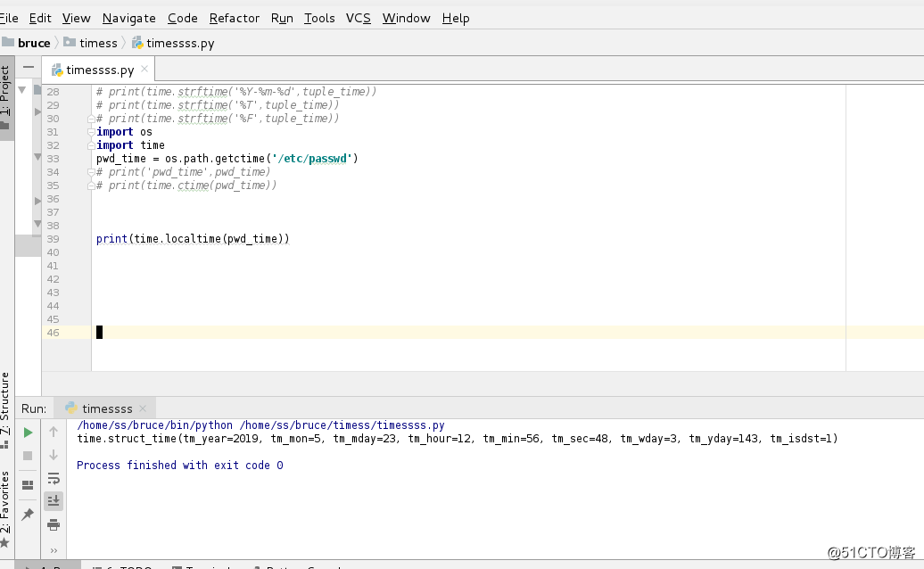The height and width of the screenshot is (569, 924).
Task: Click the timess folder icon in breadcrumbs
Action: pos(70,43)
